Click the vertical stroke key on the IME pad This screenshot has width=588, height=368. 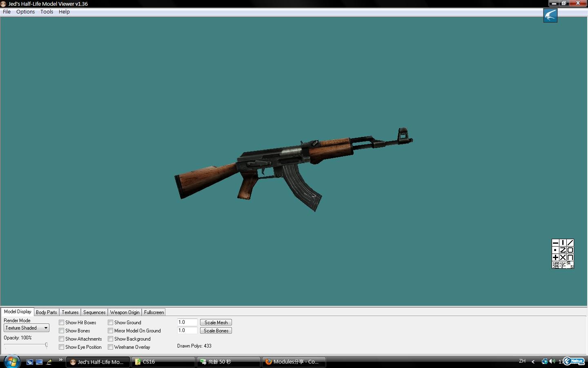coord(563,242)
